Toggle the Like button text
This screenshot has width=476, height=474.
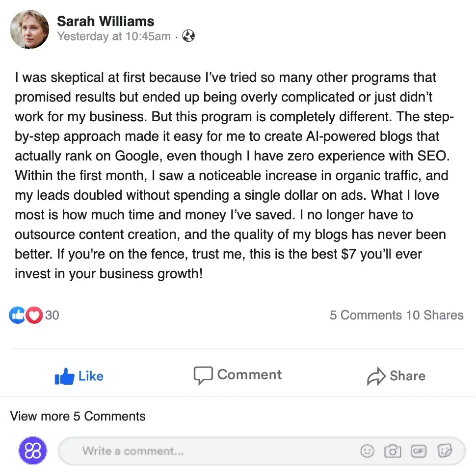(x=91, y=376)
